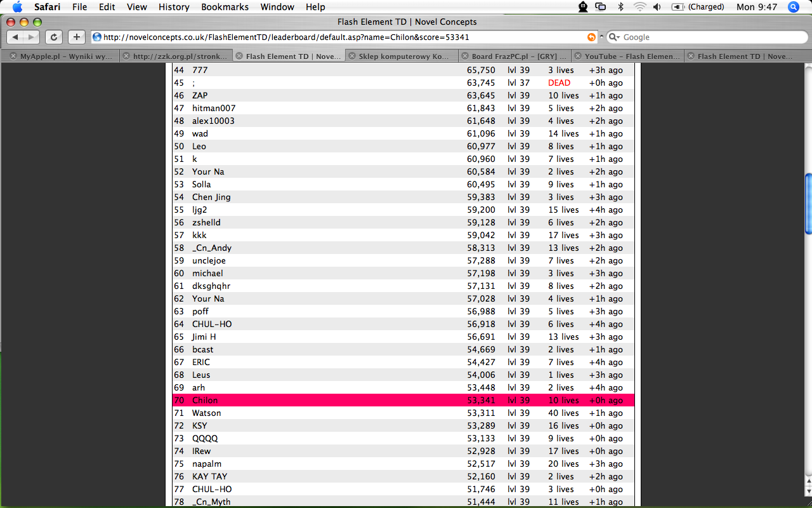This screenshot has height=508, width=812.
Task: Click the vertical scrollbar thumb
Action: tap(808, 203)
